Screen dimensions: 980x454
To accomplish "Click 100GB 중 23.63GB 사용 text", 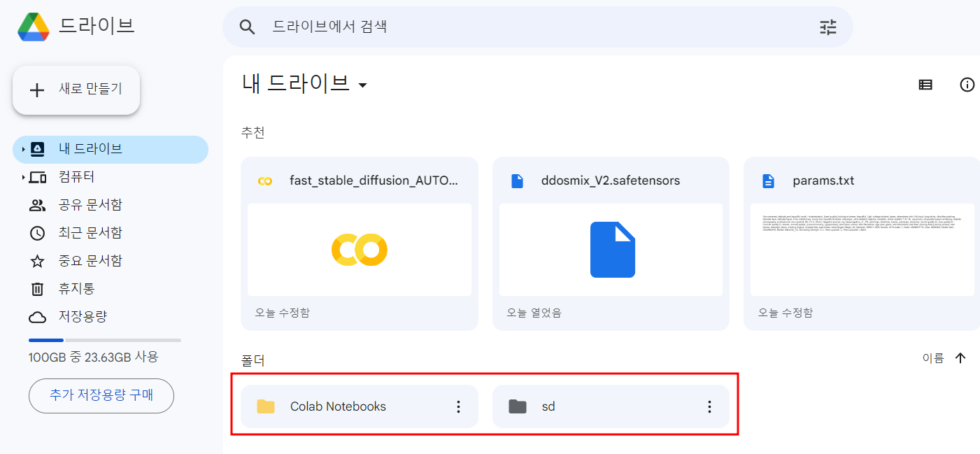I will (x=94, y=357).
